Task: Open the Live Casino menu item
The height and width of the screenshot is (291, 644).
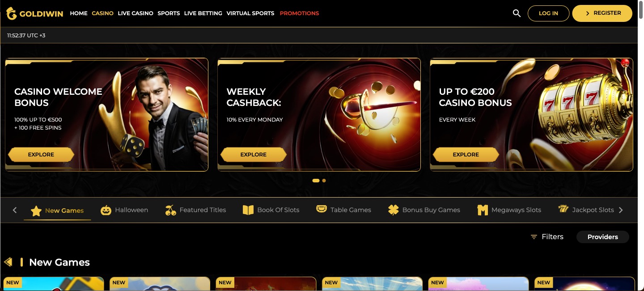Action: click(136, 13)
